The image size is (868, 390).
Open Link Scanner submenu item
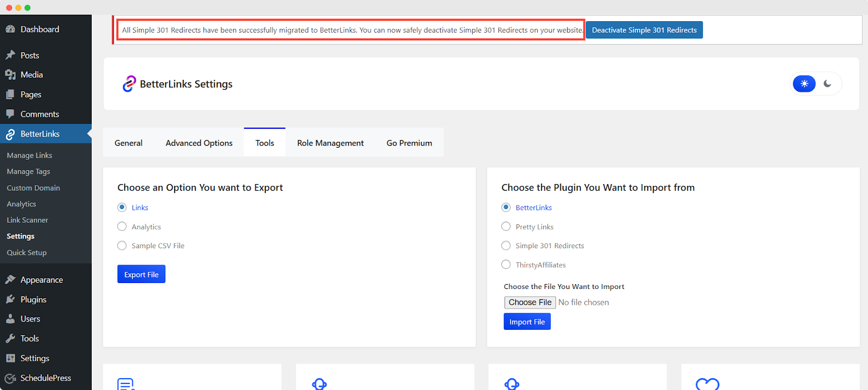[x=28, y=220]
